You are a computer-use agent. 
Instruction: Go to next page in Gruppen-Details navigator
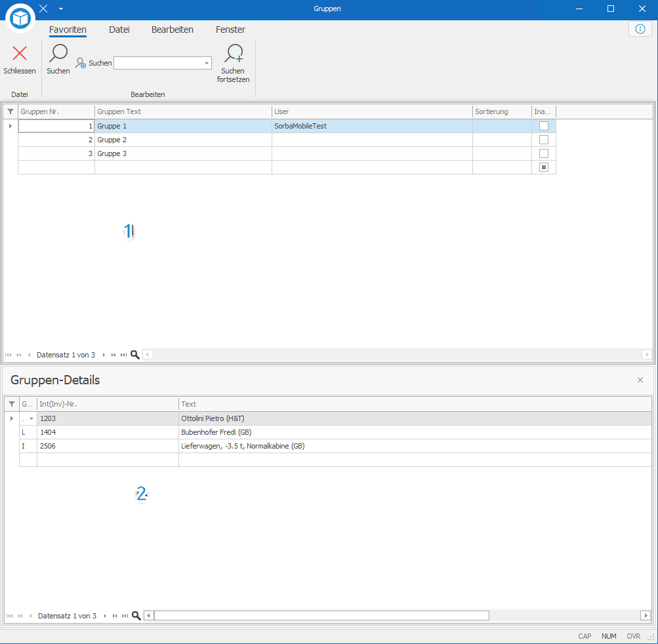click(115, 616)
